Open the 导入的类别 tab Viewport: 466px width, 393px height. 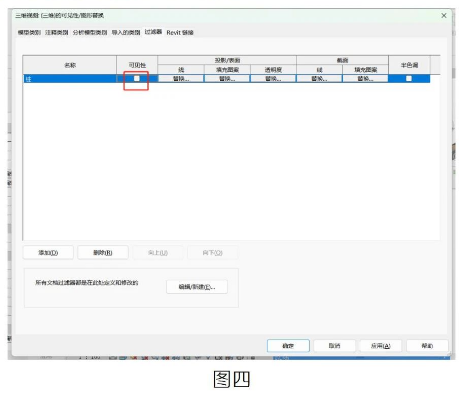[126, 32]
